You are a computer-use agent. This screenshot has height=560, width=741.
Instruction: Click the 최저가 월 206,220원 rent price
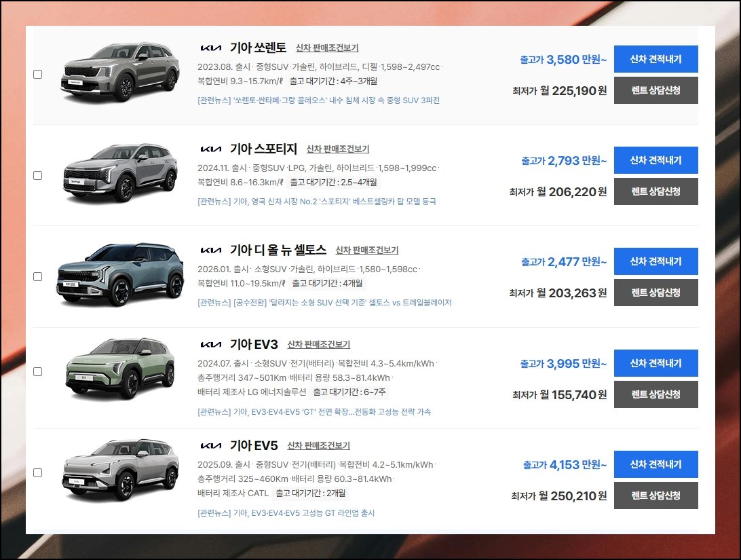coord(558,192)
